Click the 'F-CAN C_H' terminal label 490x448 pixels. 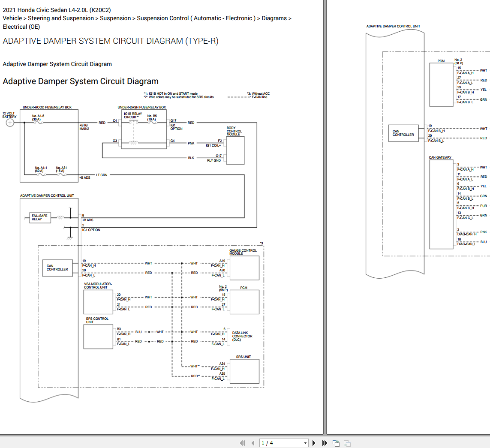tap(466, 208)
